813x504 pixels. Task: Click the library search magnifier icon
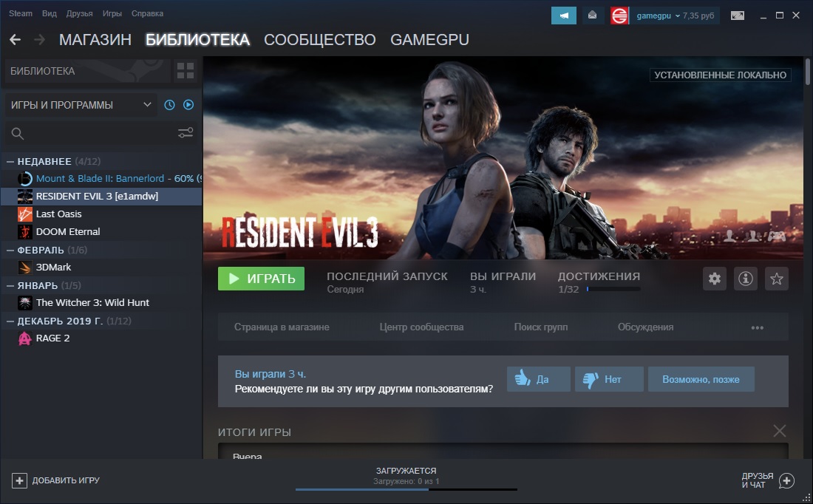tap(17, 133)
